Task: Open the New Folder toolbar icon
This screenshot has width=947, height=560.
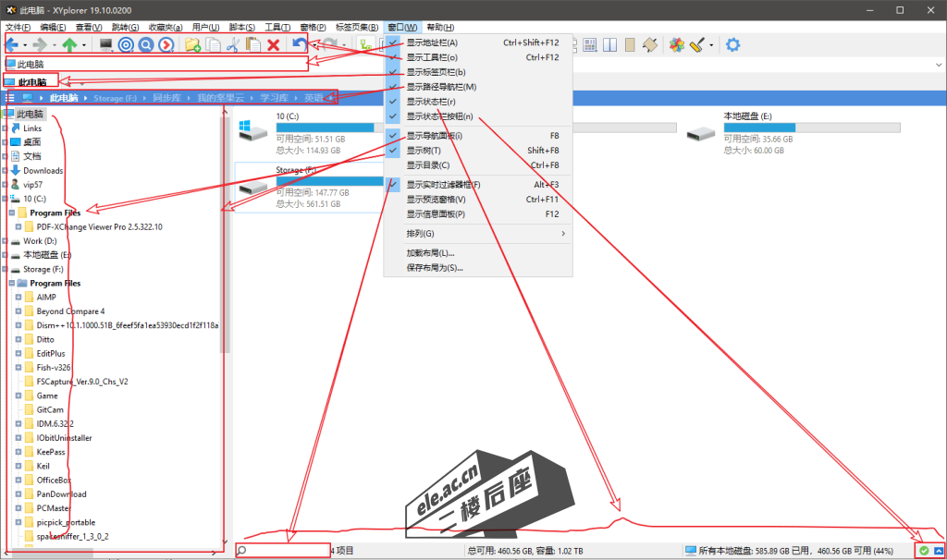Action: (x=194, y=44)
